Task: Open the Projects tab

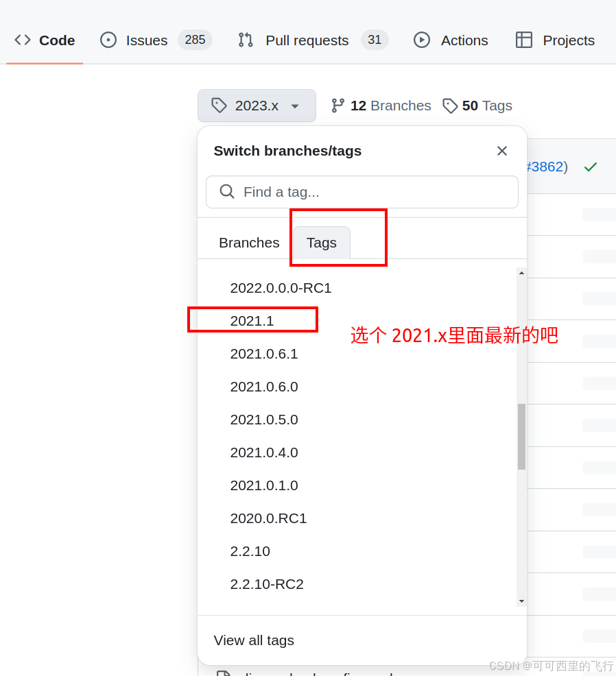Action: pos(555,40)
